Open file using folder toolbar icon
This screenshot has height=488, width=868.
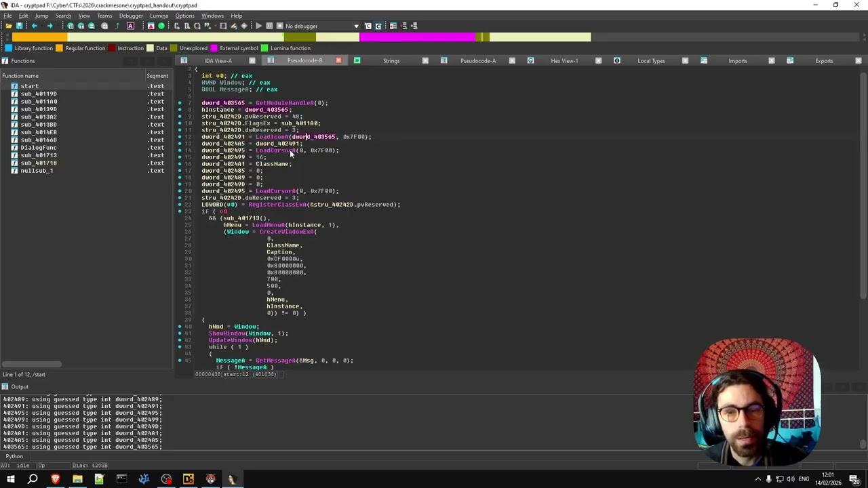7,26
